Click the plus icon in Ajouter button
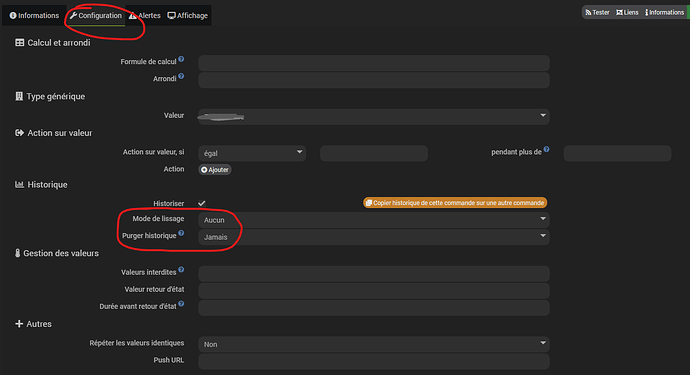This screenshot has height=375, width=690. pos(204,169)
